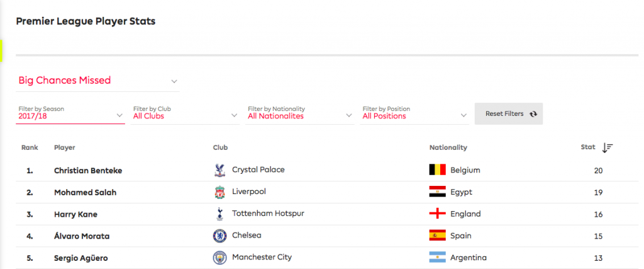This screenshot has width=644, height=269.
Task: Click the Belgium flag icon
Action: pos(438,170)
